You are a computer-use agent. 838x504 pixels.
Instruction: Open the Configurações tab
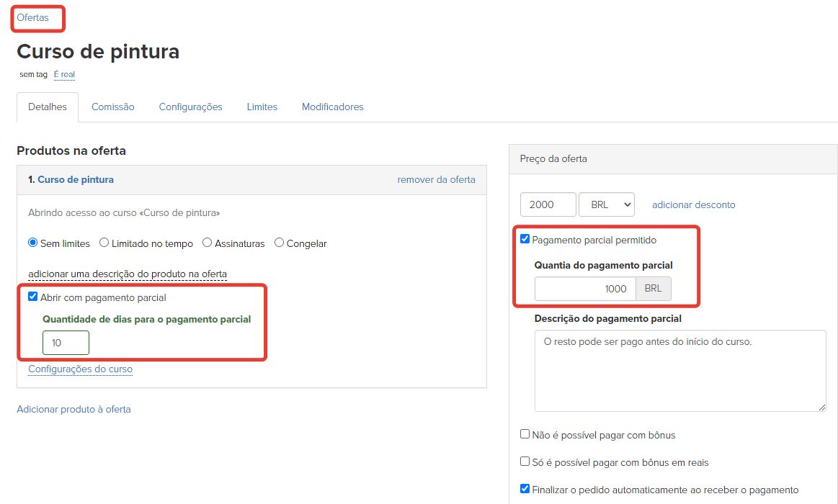[190, 107]
